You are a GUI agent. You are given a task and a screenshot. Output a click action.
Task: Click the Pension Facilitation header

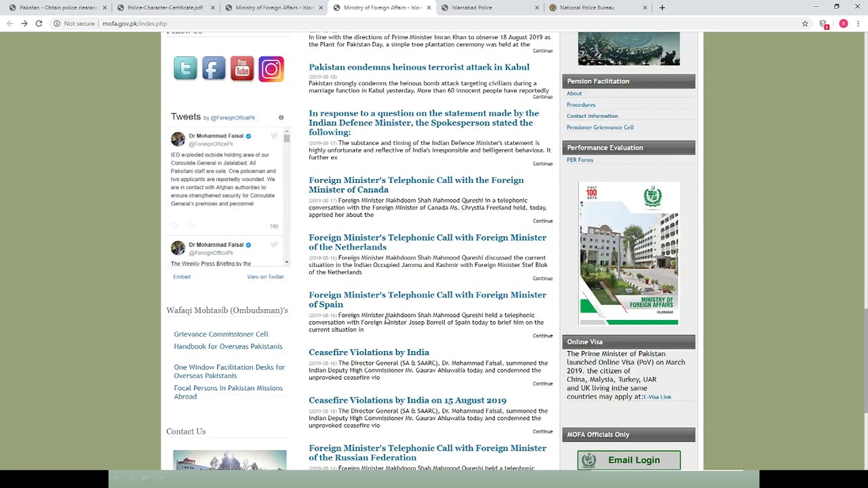pos(629,81)
